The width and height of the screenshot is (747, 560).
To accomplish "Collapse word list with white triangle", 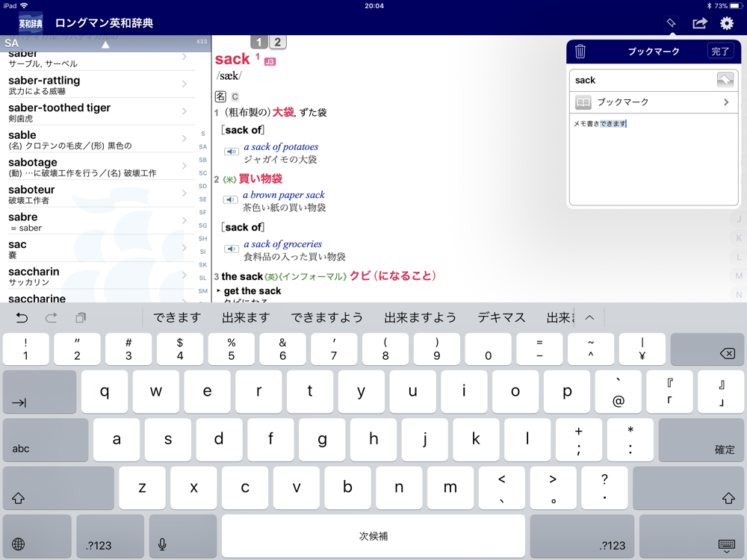I will point(105,45).
